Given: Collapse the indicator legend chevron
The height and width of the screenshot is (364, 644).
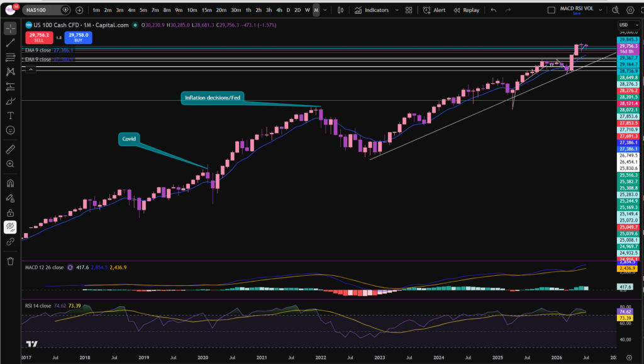Looking at the screenshot, I should coord(30,69).
